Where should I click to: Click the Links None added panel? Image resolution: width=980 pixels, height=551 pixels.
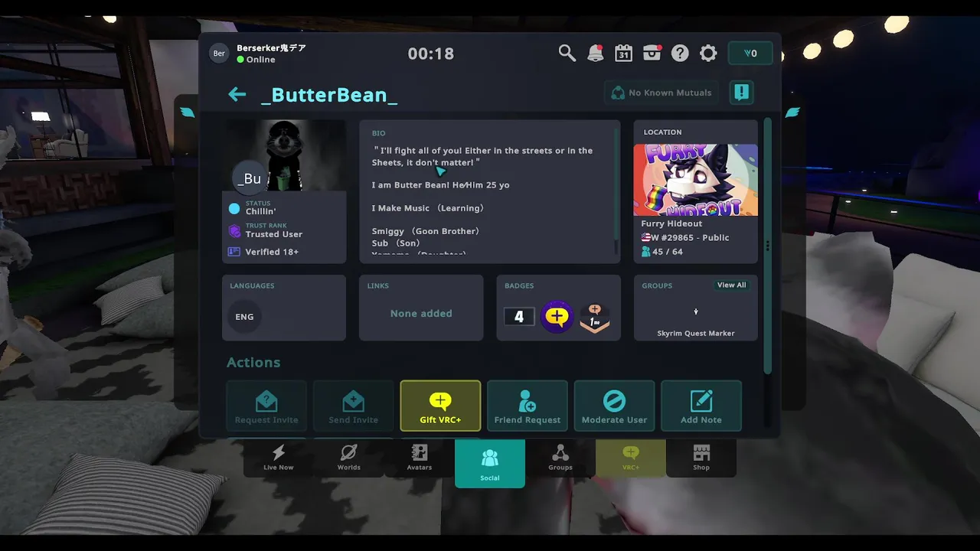[x=421, y=308]
